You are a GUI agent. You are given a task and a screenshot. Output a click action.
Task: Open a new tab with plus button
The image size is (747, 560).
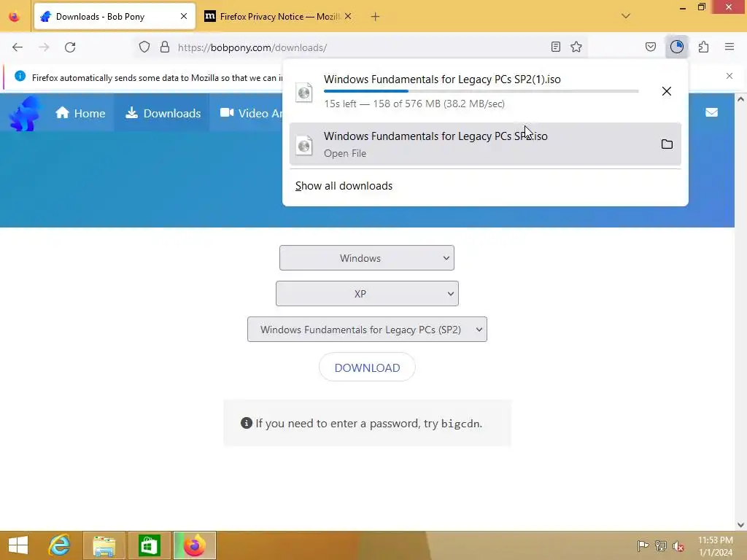376,17
